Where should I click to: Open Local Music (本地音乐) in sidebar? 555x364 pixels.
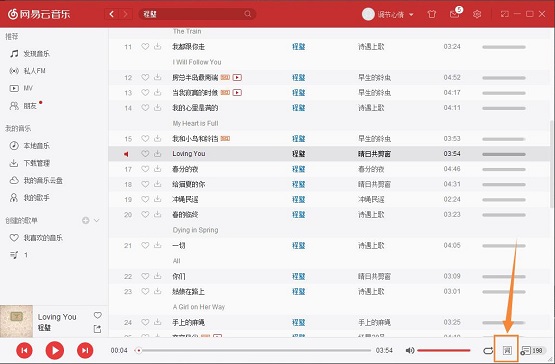29,146
